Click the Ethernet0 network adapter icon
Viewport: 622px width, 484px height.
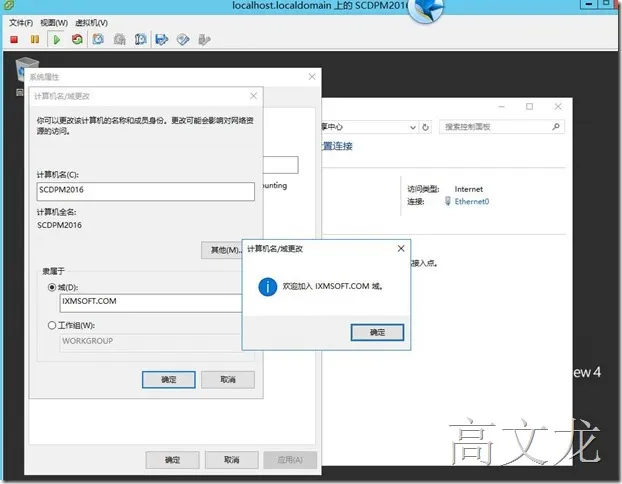pos(448,201)
